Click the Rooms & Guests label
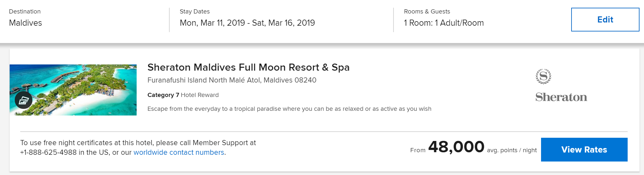 pyautogui.click(x=427, y=12)
